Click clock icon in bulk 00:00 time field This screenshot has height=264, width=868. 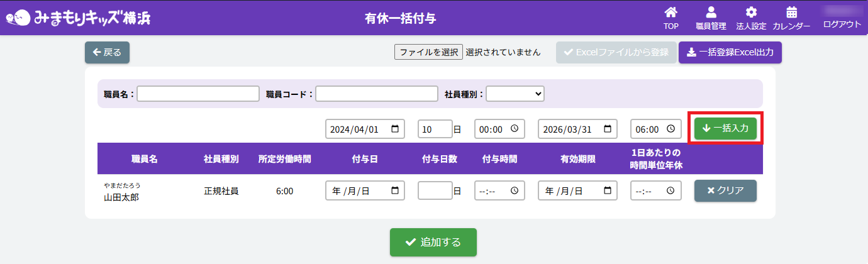pyautogui.click(x=515, y=129)
